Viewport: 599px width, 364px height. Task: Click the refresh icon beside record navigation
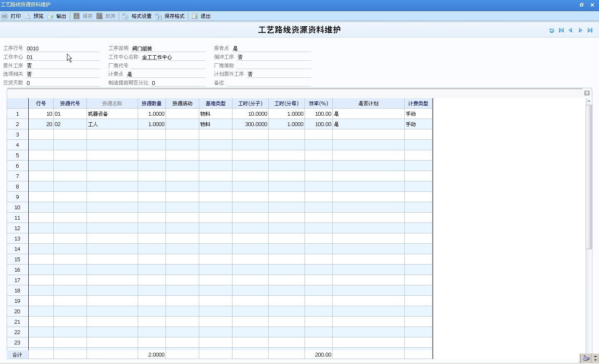tap(552, 30)
